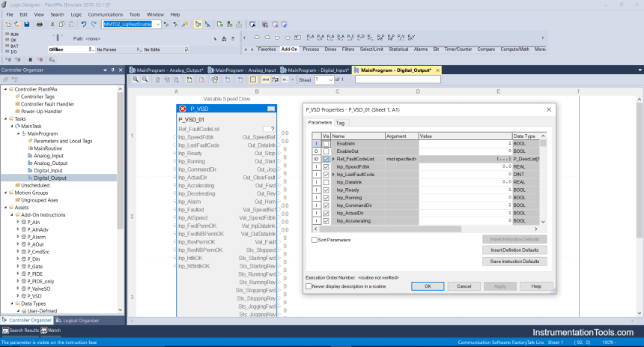This screenshot has height=347, width=644.
Task: Click the bookmark toggle icon below the status LEDs
Action: pyautogui.click(x=30, y=60)
